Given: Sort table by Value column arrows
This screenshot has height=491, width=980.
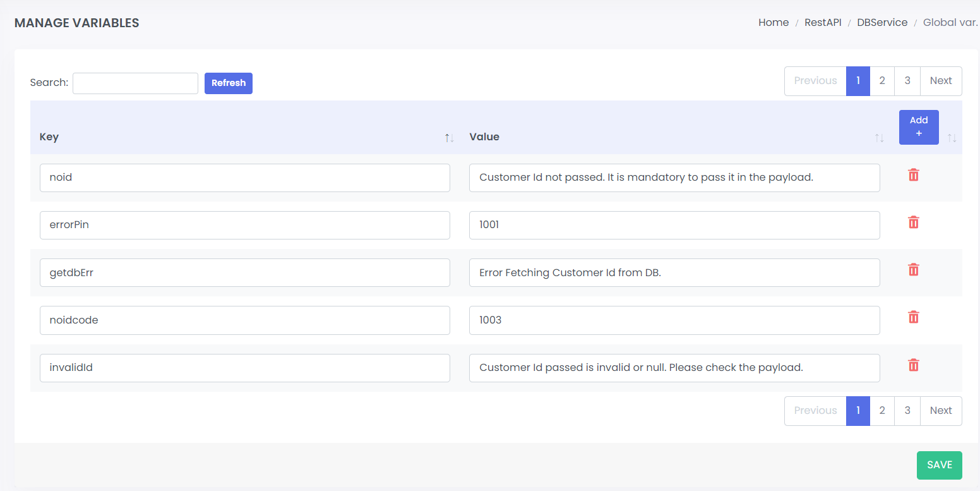Looking at the screenshot, I should point(879,138).
